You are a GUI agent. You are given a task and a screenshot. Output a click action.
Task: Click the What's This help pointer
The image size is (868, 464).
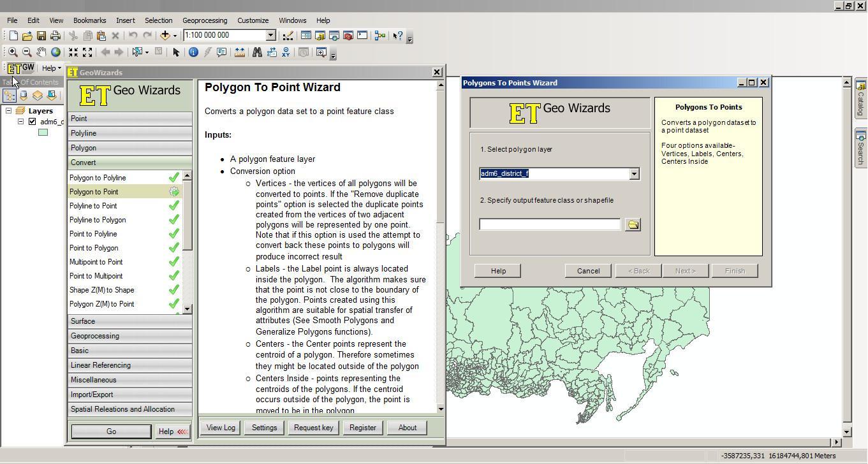398,36
